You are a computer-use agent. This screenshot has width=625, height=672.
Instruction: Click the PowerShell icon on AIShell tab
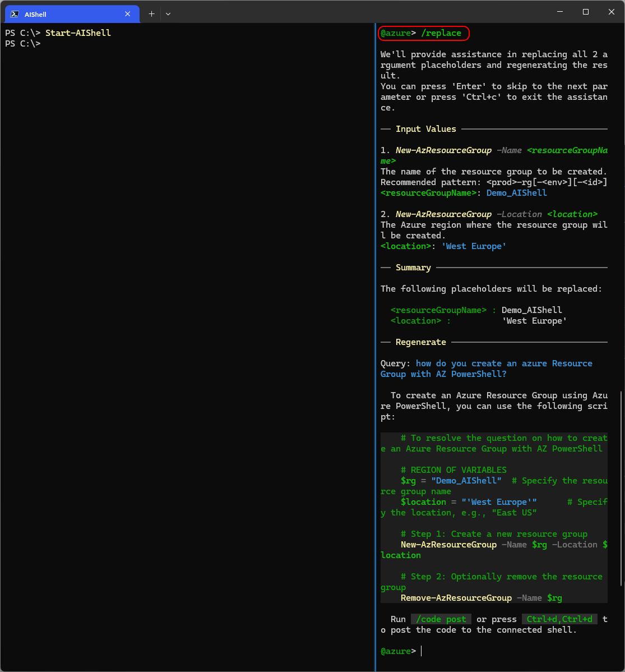click(15, 14)
